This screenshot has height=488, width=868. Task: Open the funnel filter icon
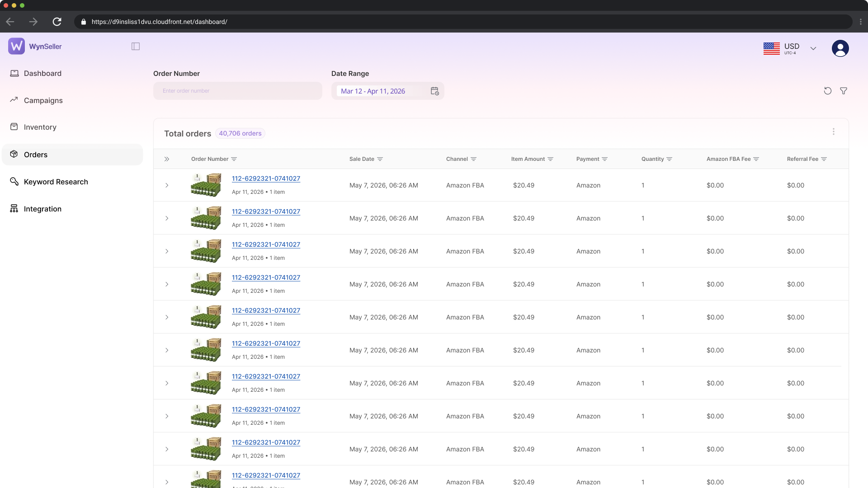[x=844, y=91]
